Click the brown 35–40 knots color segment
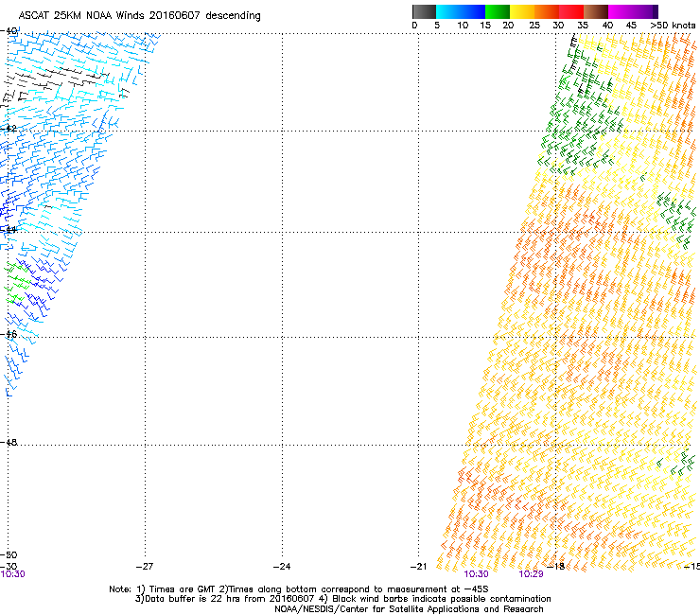 coord(596,11)
